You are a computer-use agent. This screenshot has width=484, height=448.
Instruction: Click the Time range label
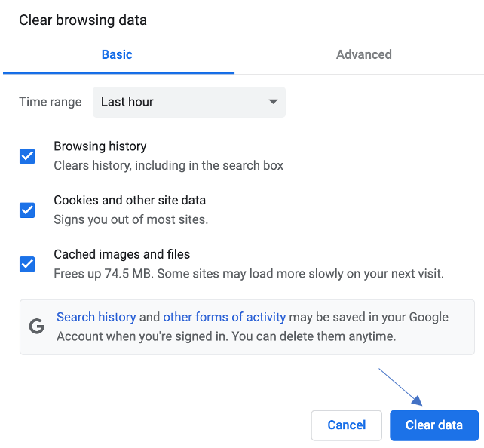tap(51, 102)
